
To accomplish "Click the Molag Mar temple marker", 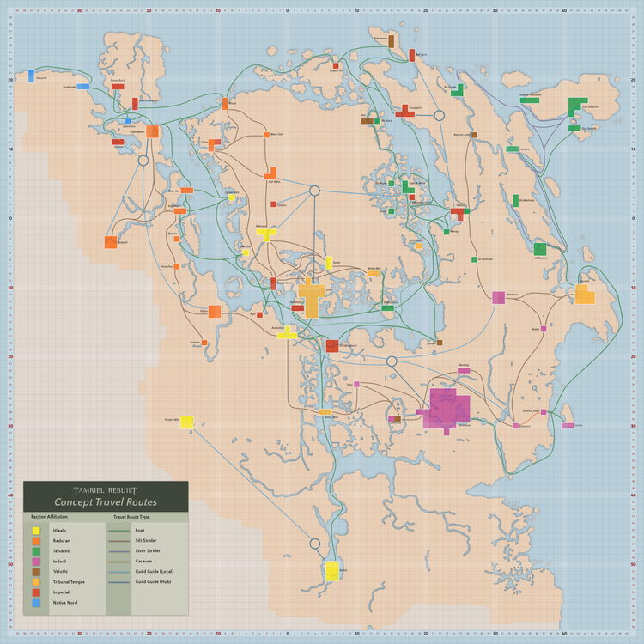I will (x=374, y=273).
